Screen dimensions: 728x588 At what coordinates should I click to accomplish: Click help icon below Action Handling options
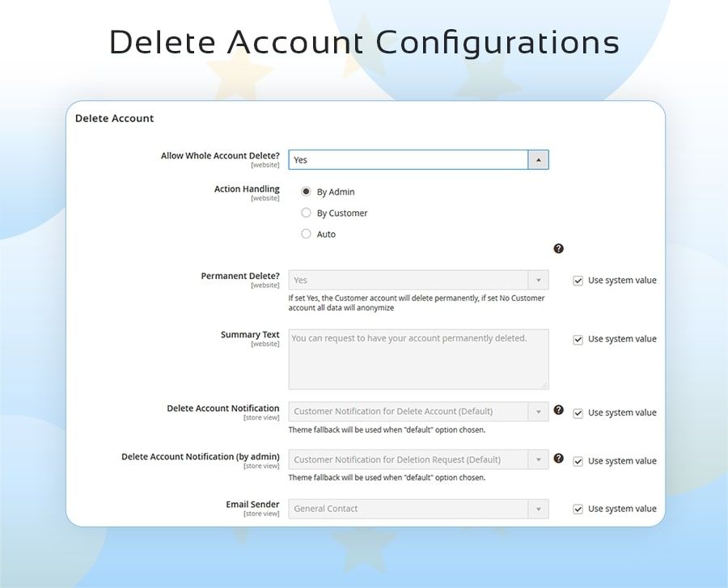pyautogui.click(x=558, y=249)
